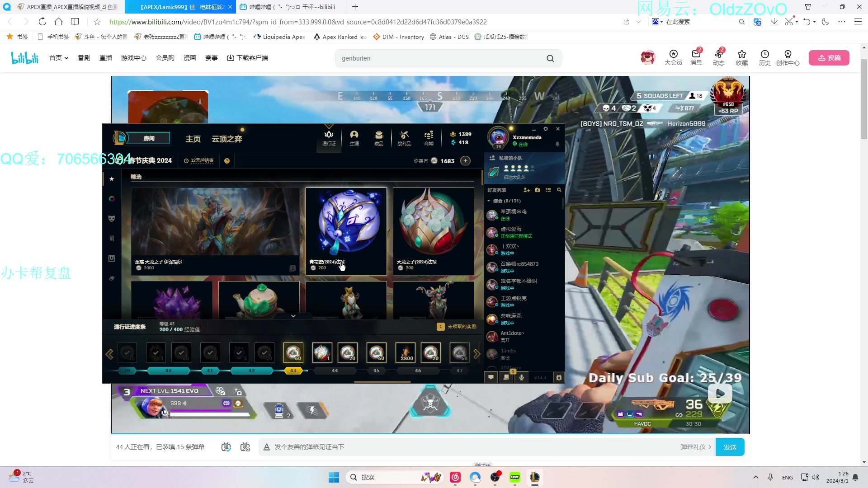The width and height of the screenshot is (868, 488).
Task: Open the Atlas - DGS bookmark
Action: 449,37
